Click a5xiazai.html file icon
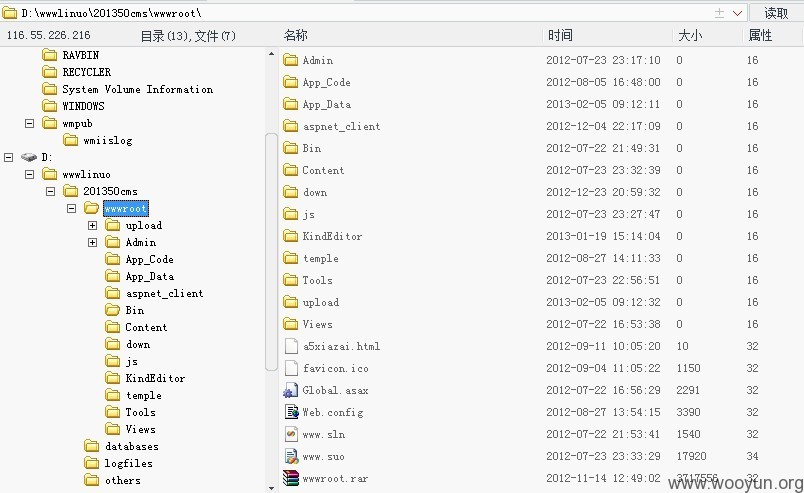804x493 pixels. (291, 346)
